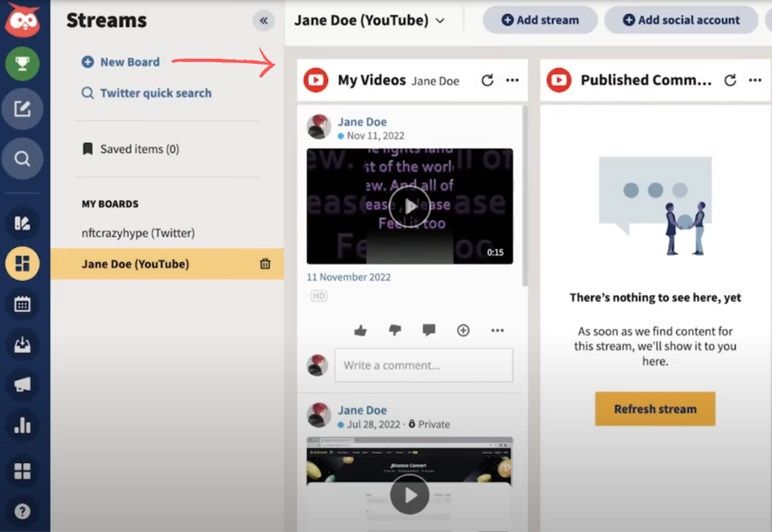Click Add social account button
The image size is (772, 532).
(681, 20)
